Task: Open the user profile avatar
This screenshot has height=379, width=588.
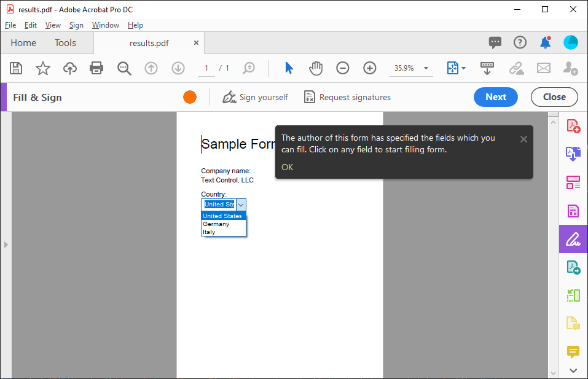Action: coord(570,42)
